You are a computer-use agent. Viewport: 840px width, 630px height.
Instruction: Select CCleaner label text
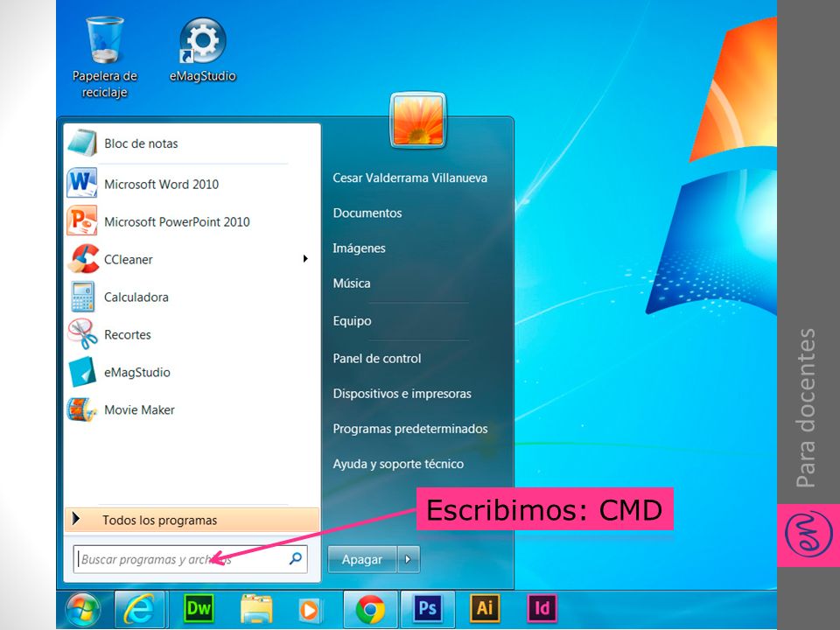128,259
